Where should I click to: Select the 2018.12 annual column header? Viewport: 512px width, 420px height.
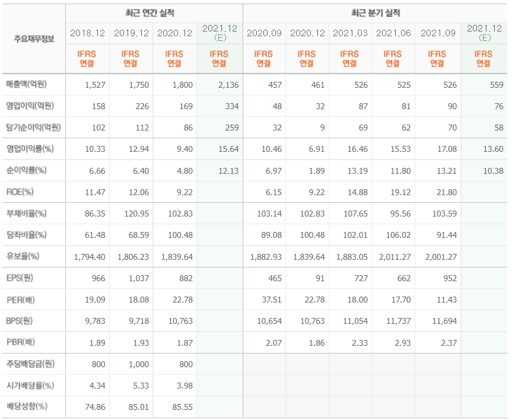88,33
